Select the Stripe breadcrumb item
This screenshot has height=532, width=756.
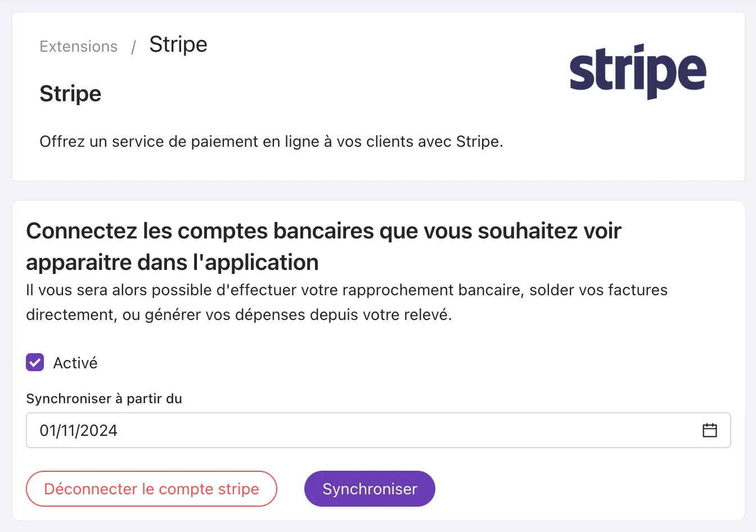pos(178,44)
